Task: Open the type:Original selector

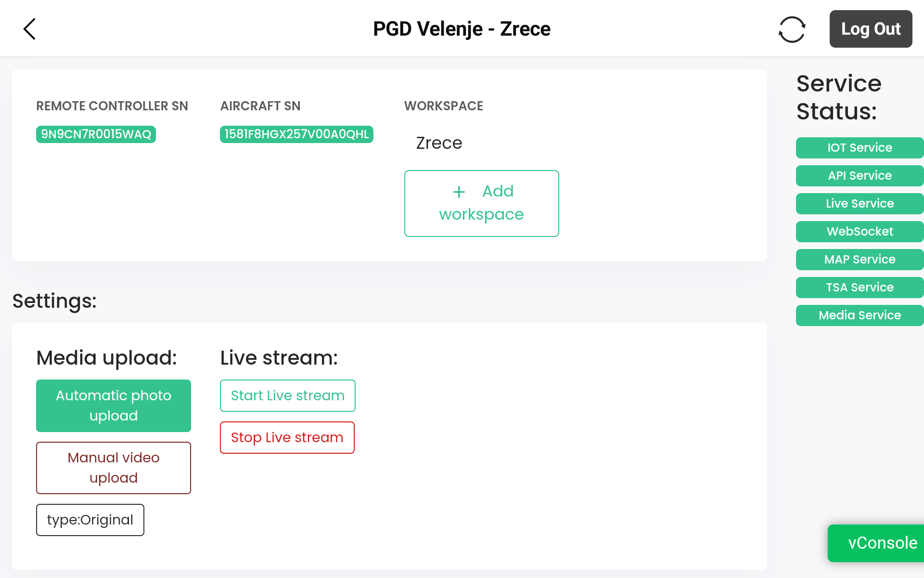Action: (x=90, y=520)
